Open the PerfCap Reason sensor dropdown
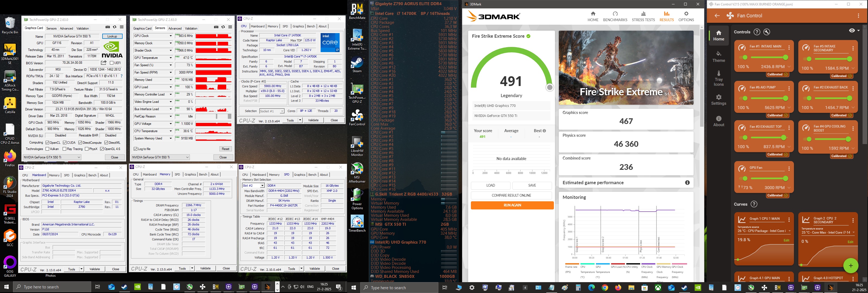 (171, 116)
